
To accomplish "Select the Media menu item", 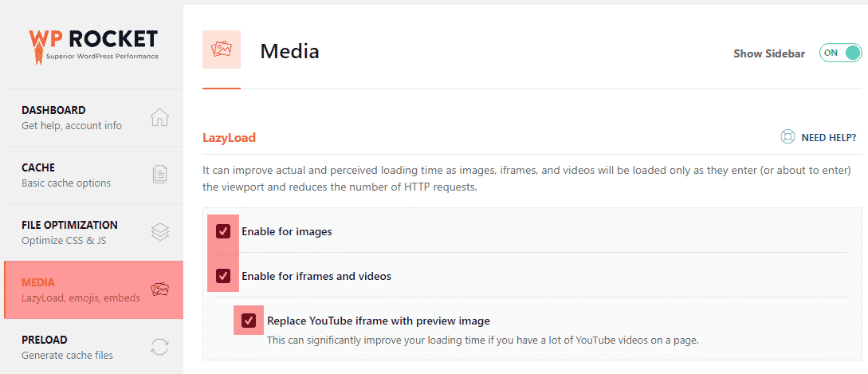I will 93,289.
